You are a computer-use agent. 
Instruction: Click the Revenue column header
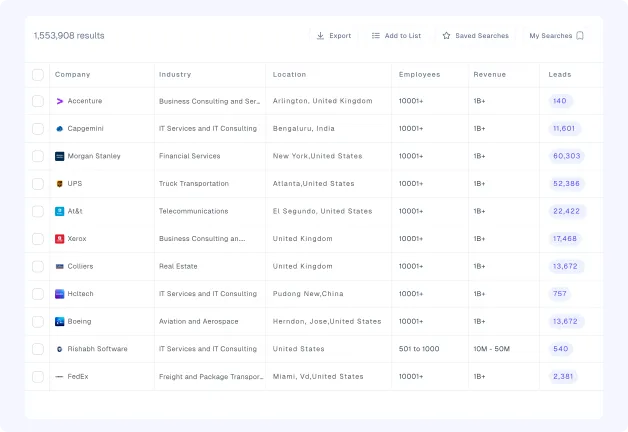(x=489, y=74)
